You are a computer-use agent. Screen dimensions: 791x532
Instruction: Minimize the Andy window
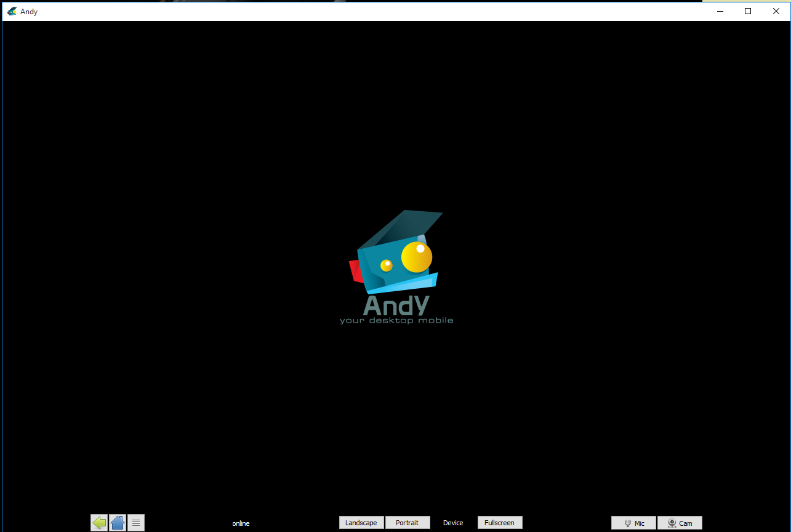[x=720, y=11]
